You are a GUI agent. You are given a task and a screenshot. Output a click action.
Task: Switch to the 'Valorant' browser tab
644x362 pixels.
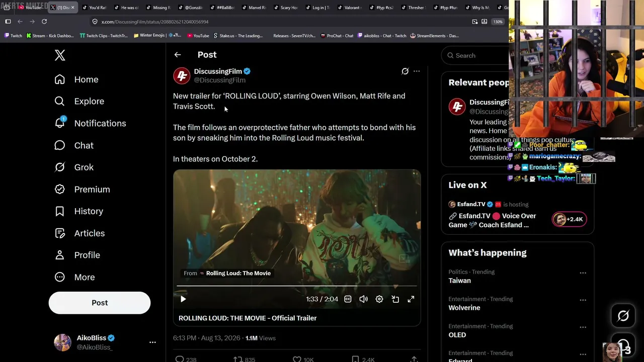click(351, 8)
